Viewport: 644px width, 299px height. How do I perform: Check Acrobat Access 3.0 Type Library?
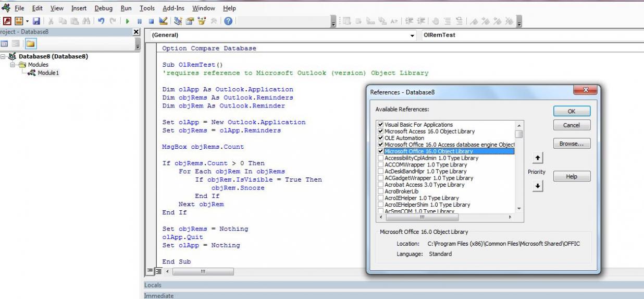coord(380,185)
